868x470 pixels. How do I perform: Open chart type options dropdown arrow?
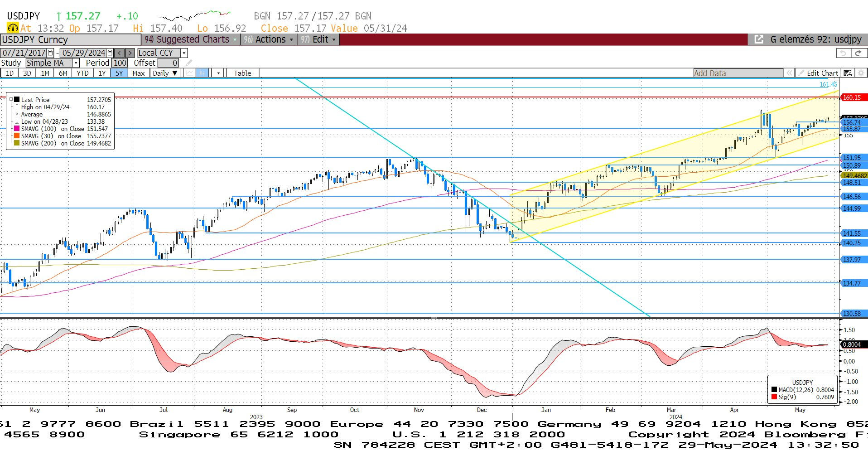point(218,73)
